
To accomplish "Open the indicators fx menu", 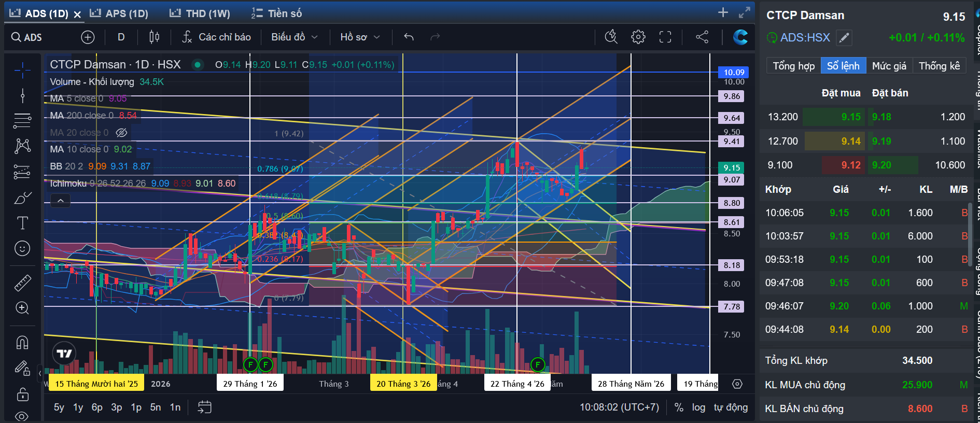I will [x=187, y=37].
